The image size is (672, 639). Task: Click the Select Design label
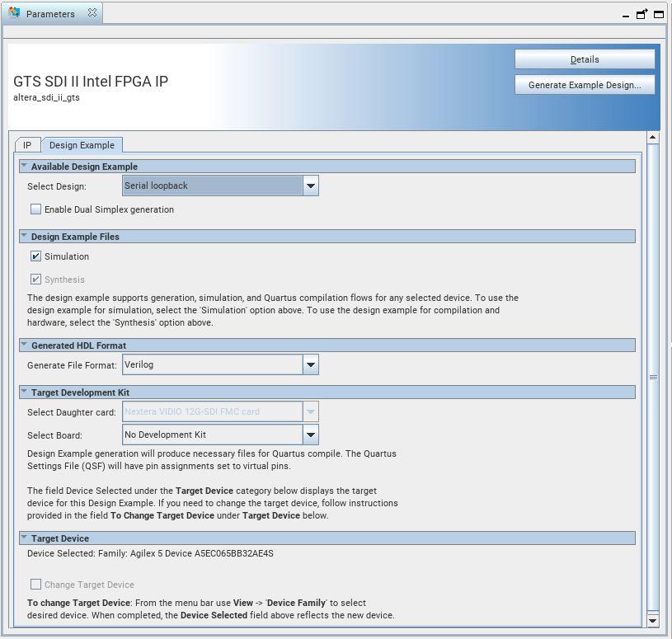point(57,186)
